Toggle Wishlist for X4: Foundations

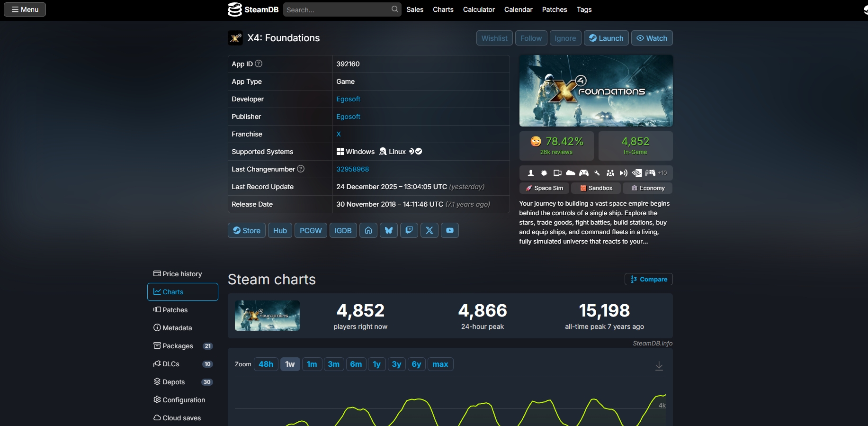494,38
